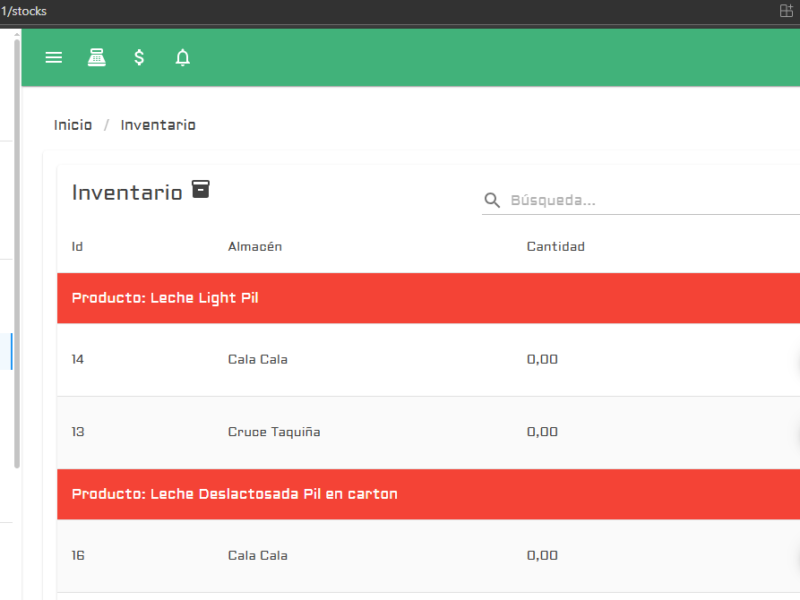Click the archive box icon beside Inventario title
Image resolution: width=800 pixels, height=600 pixels.
pos(201,189)
